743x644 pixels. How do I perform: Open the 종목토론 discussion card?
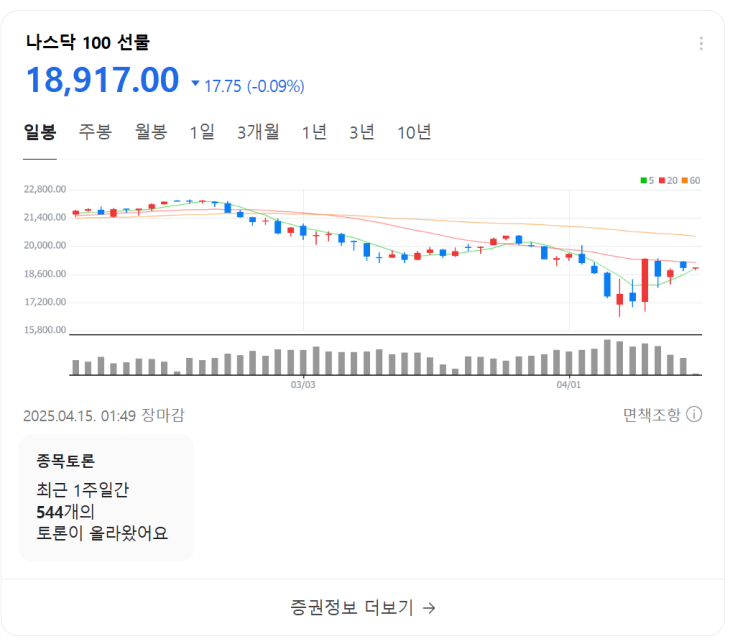tap(106, 497)
